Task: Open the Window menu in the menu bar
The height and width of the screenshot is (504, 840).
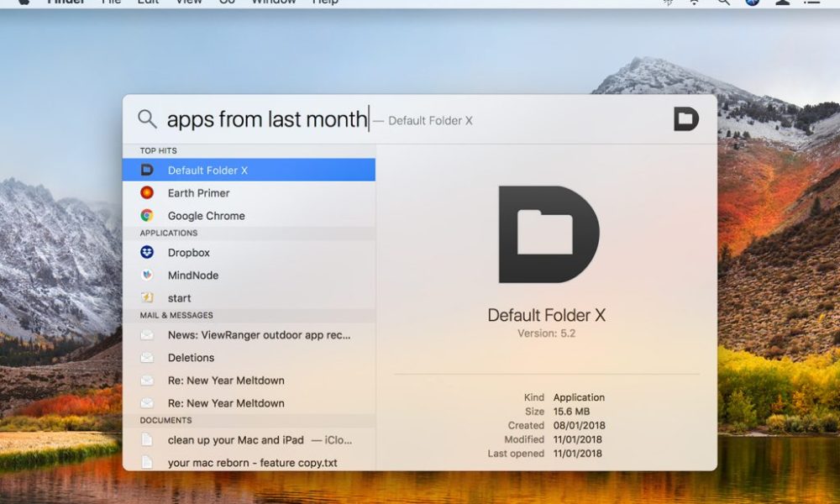Action: click(x=273, y=3)
